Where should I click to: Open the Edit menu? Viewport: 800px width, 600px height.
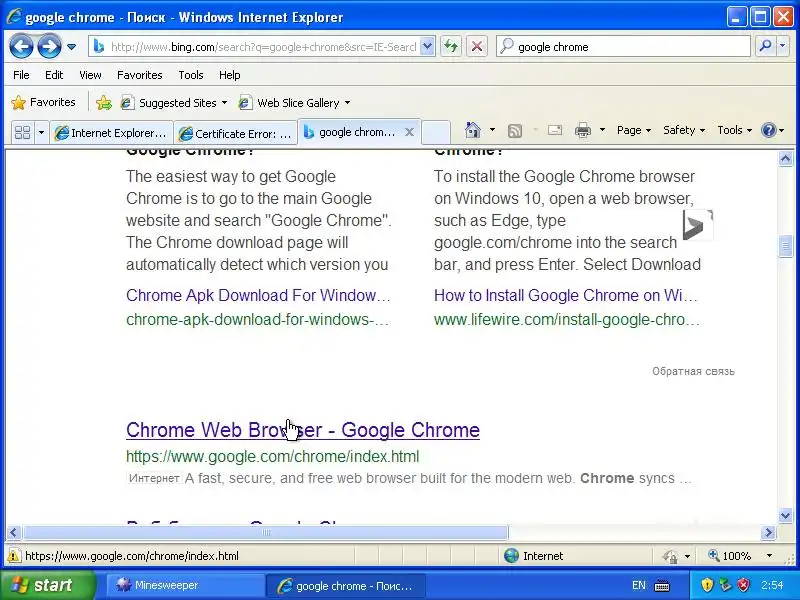[54, 75]
